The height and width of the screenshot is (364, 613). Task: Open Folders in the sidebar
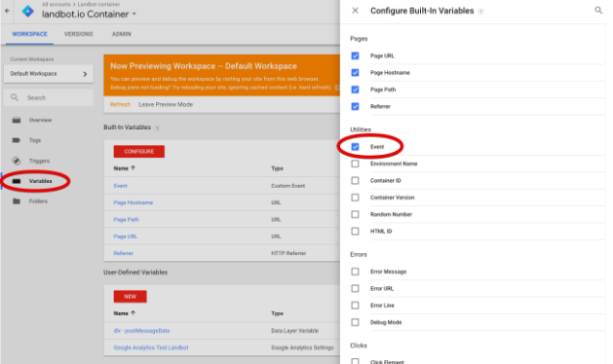pyautogui.click(x=38, y=201)
